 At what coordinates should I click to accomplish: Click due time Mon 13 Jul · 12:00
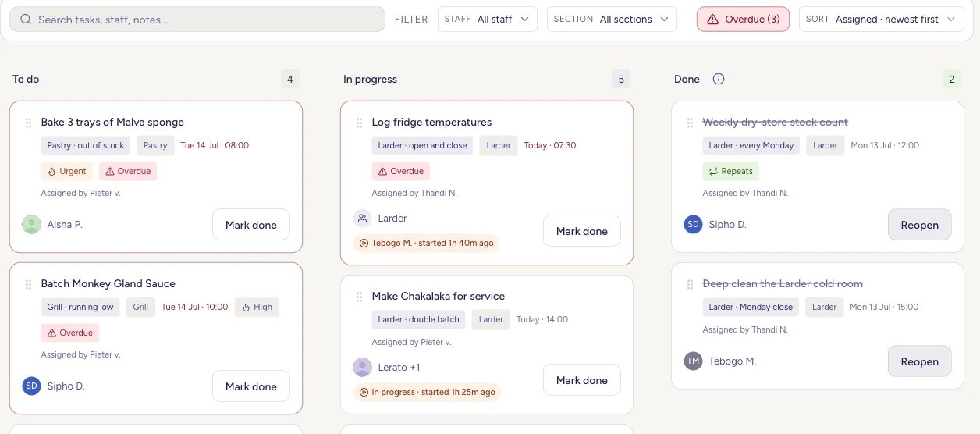885,145
